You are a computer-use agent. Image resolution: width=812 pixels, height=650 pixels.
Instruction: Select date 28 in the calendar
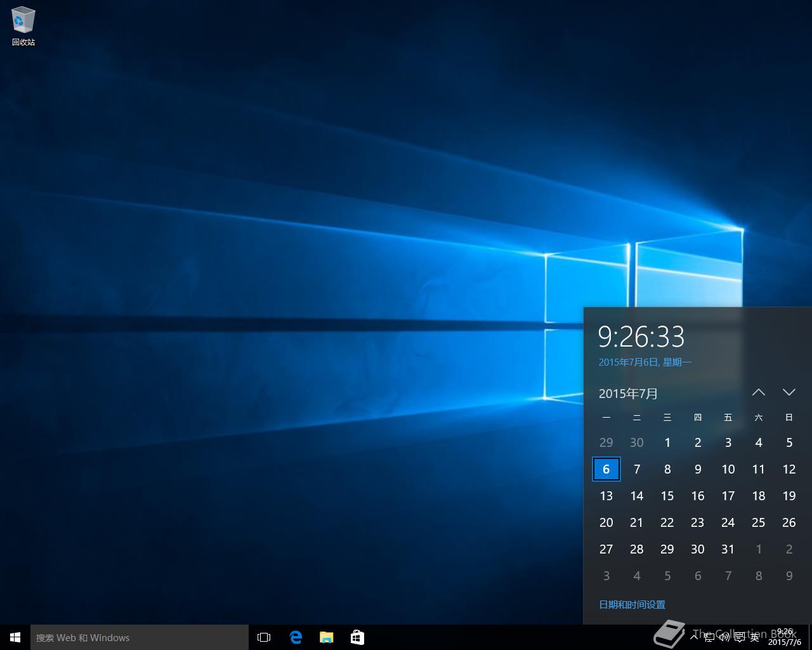coord(637,549)
